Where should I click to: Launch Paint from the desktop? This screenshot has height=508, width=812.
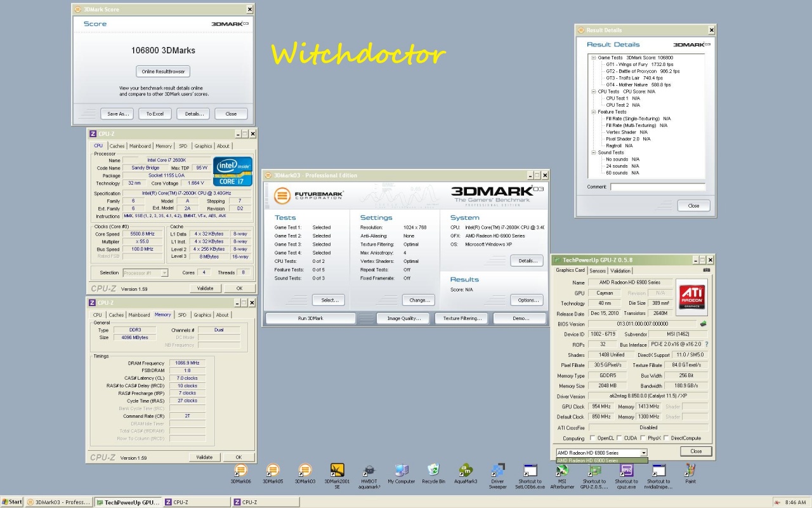690,470
